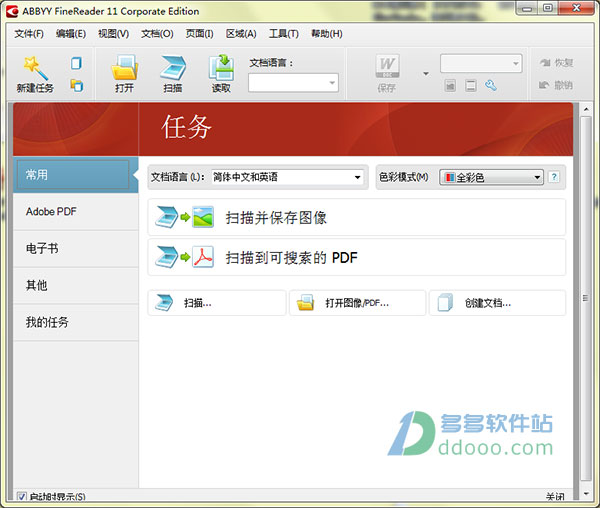Open the 帮助(H) menu
600x508 pixels.
click(327, 34)
